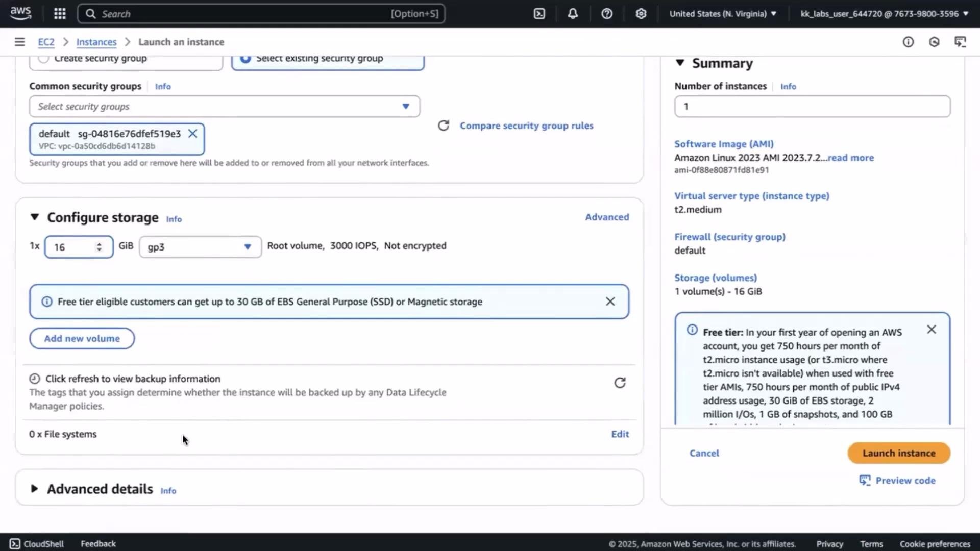Screen dimensions: 980x551
Task: Open Compare security group rules
Action: tap(526, 126)
